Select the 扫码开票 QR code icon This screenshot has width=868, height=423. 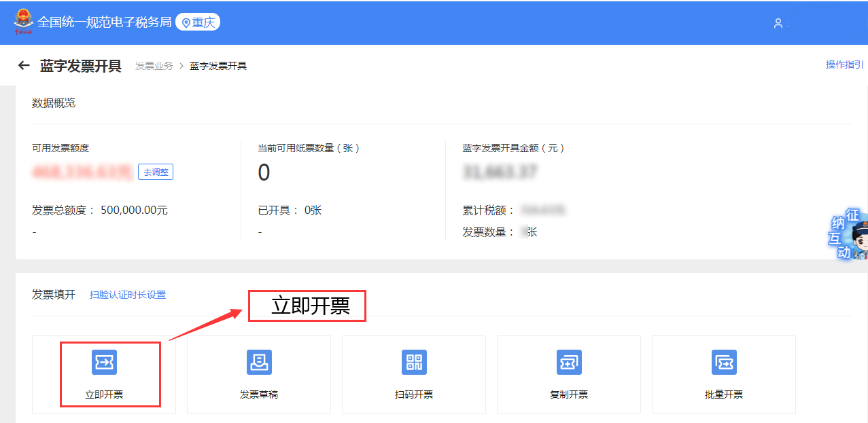tap(414, 363)
